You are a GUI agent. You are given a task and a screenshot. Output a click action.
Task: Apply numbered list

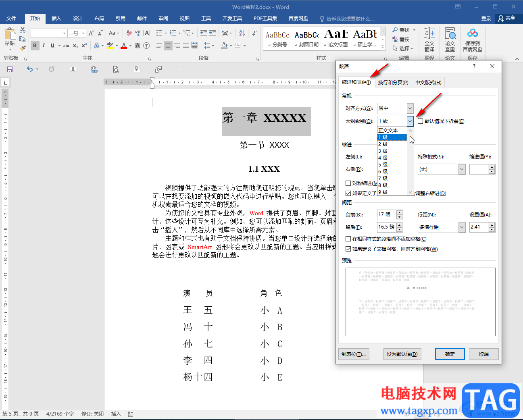pos(173,33)
